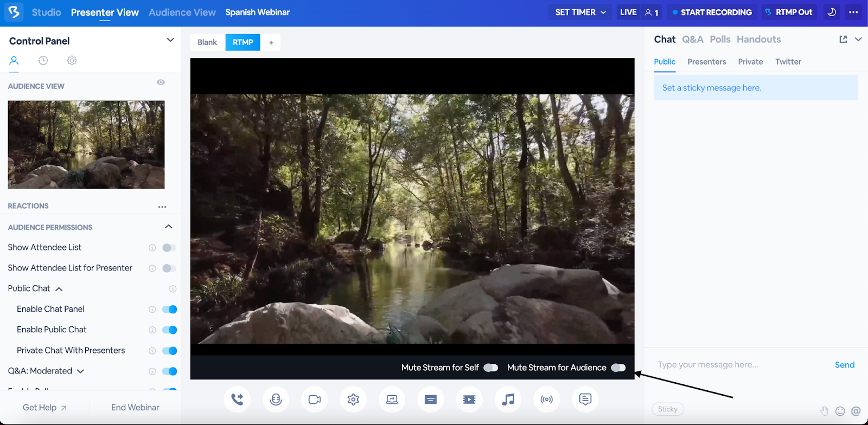Open the three-dot menu in top bar
The height and width of the screenshot is (425, 868).
click(x=853, y=12)
